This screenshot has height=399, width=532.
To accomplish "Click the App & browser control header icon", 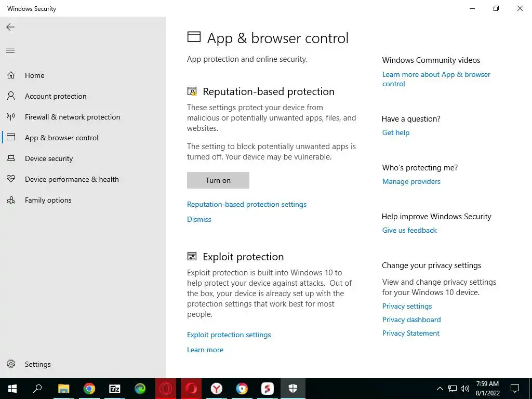I will [194, 37].
